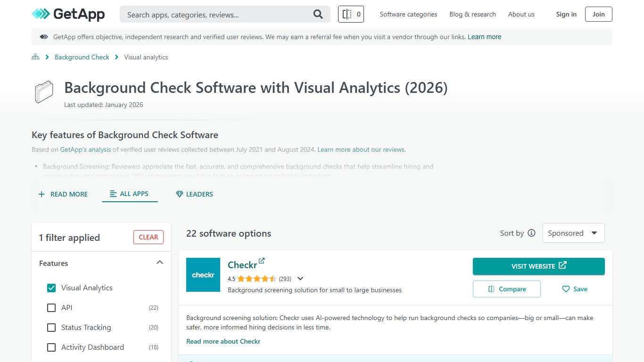
Task: Click the Sort by info icon
Action: coord(532,233)
